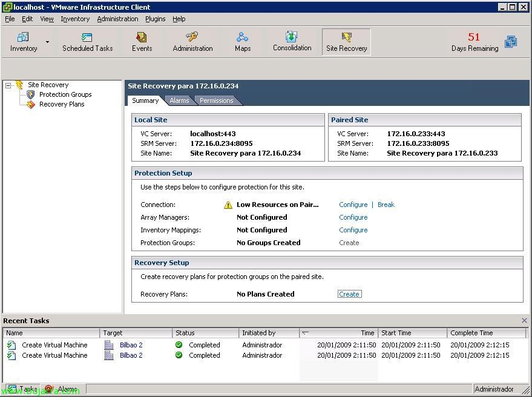The height and width of the screenshot is (397, 532).
Task: Click the Site Recovery lightning tree icon
Action: [x=20, y=85]
